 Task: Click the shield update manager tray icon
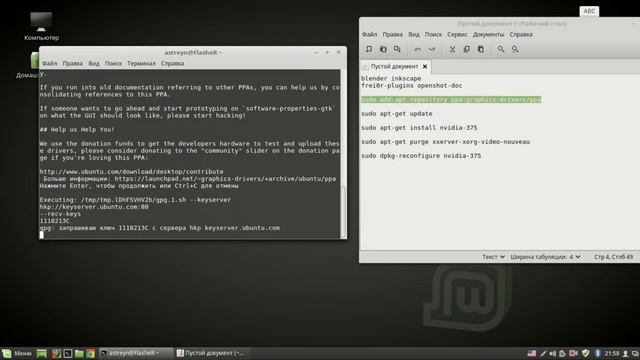click(x=586, y=353)
